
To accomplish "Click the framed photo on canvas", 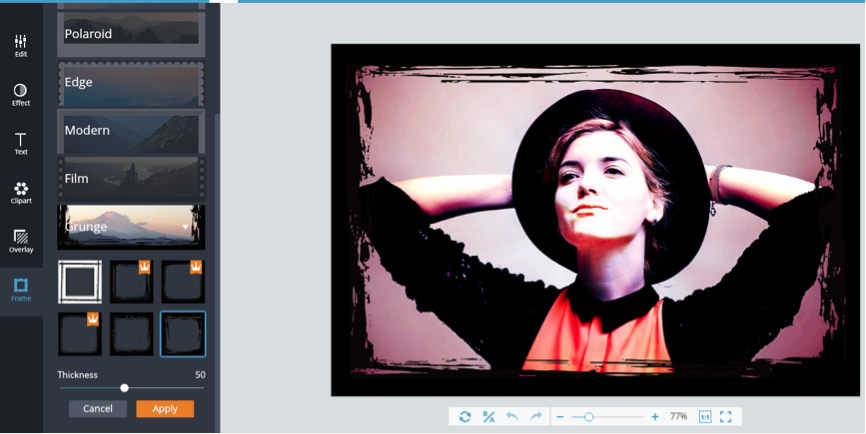I will [x=595, y=220].
